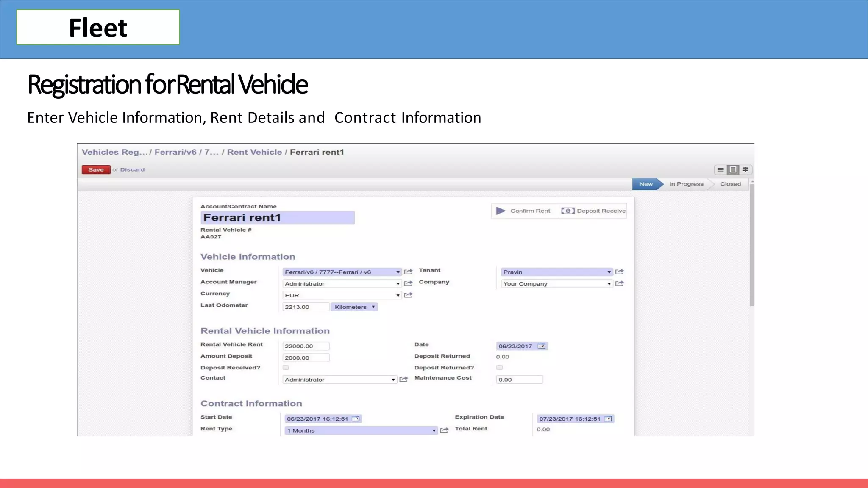
Task: Expand Vehicle dropdown Ferrari/v6
Action: (398, 272)
